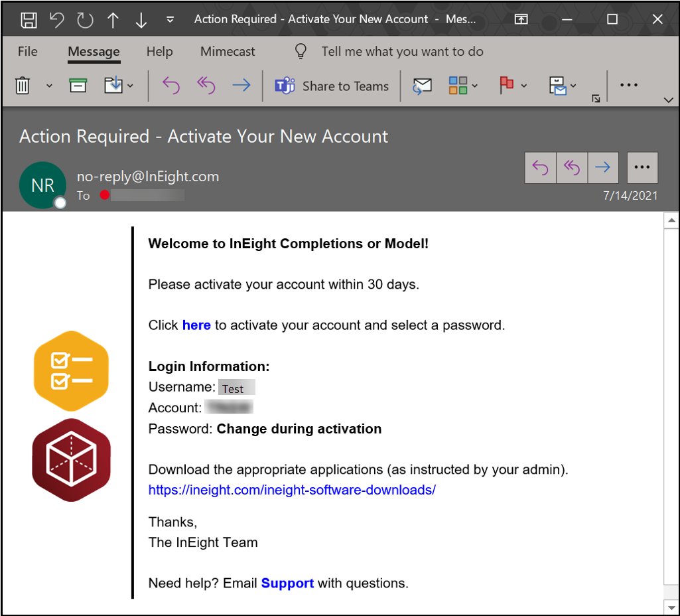Click the Archive box icon
The width and height of the screenshot is (680, 616).
[x=78, y=86]
